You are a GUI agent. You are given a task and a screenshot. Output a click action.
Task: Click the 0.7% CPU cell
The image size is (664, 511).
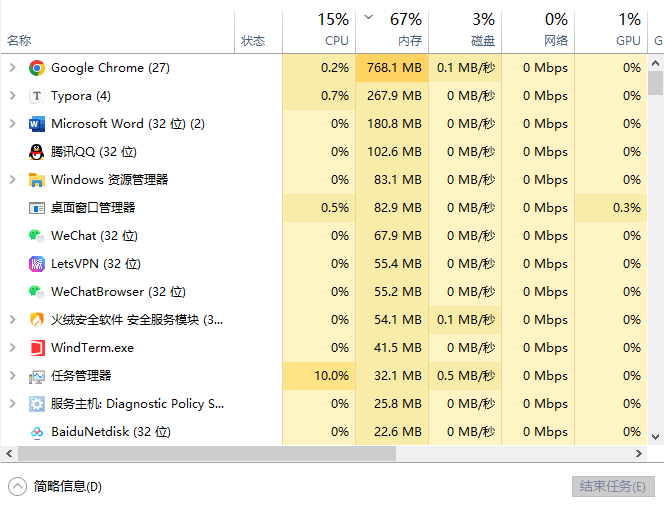pos(319,96)
